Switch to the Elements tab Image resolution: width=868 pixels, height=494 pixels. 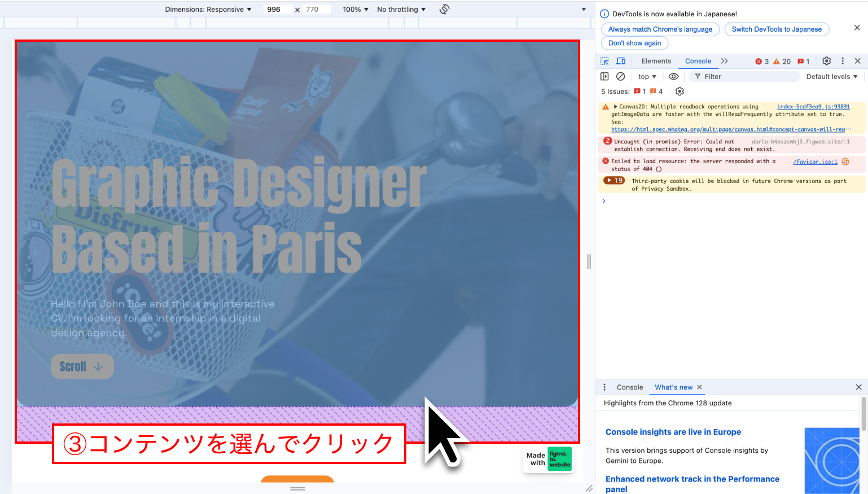656,61
